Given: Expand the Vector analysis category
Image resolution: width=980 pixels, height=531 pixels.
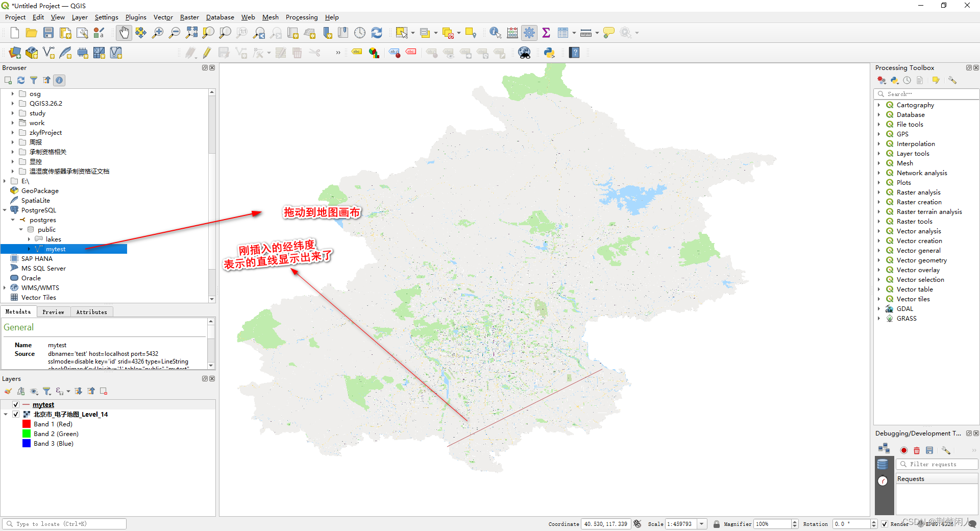Looking at the screenshot, I should tap(879, 231).
